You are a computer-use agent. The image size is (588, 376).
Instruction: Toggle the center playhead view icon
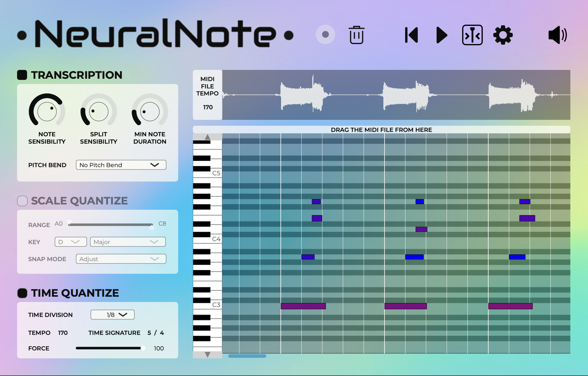[x=472, y=35]
